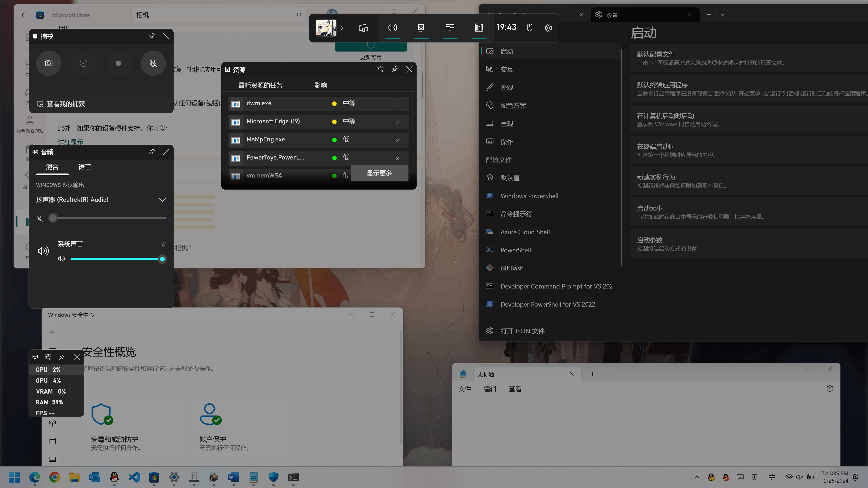Open the Resources widget options

click(x=380, y=69)
